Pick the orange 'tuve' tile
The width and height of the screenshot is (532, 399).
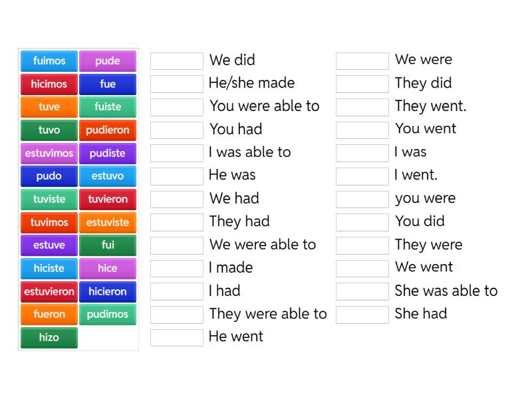tap(49, 107)
